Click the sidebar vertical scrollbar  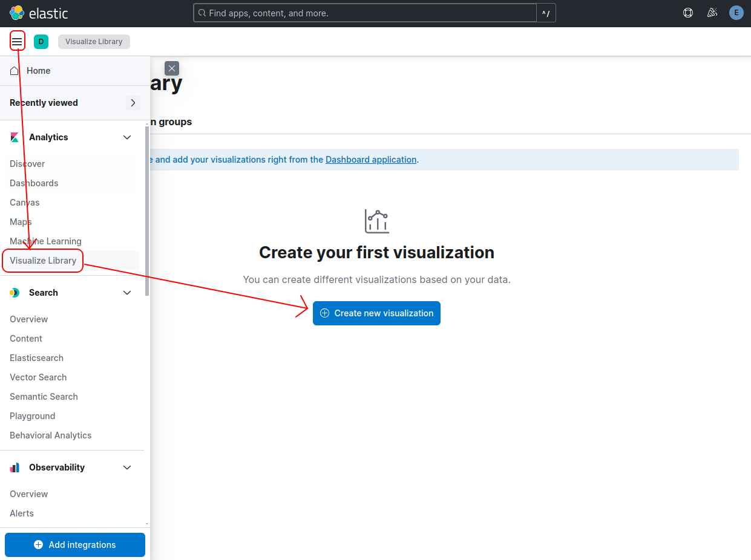tap(147, 210)
